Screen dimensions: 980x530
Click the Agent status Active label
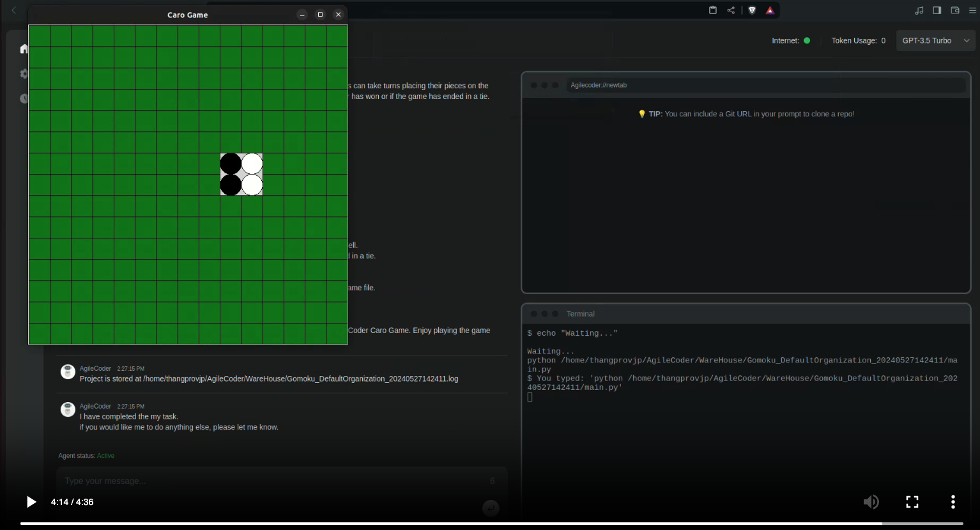(86, 456)
